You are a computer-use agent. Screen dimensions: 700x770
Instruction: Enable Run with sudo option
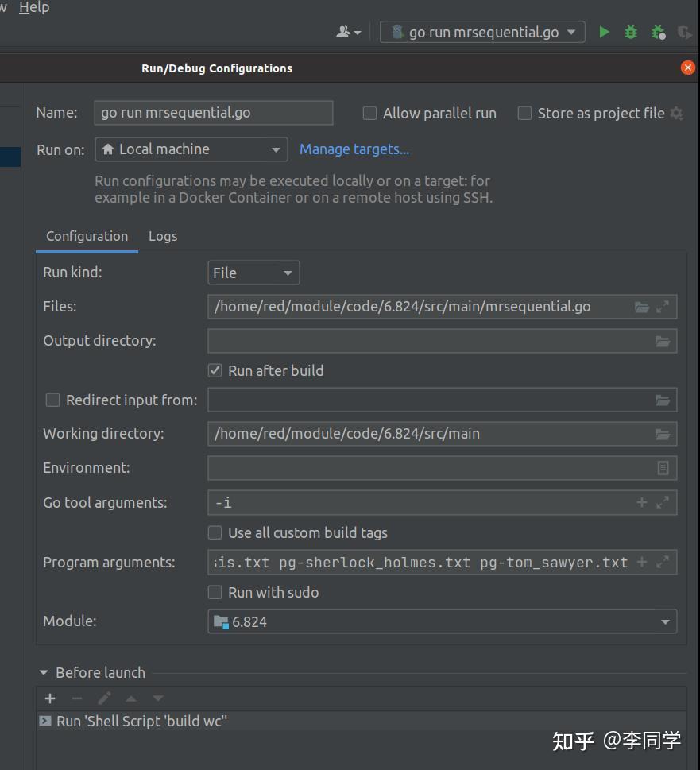tap(215, 592)
